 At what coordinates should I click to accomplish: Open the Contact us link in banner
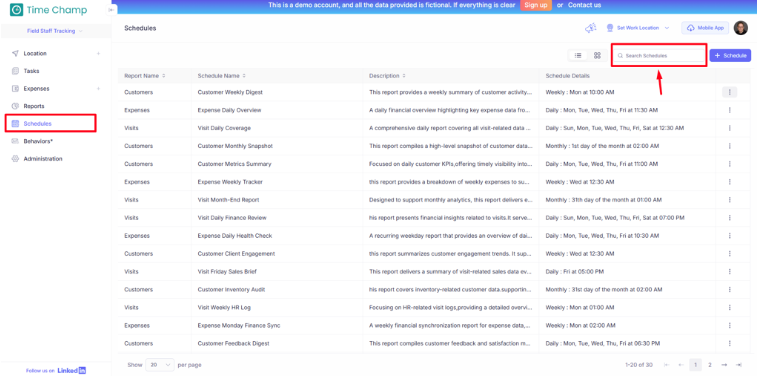click(x=584, y=5)
